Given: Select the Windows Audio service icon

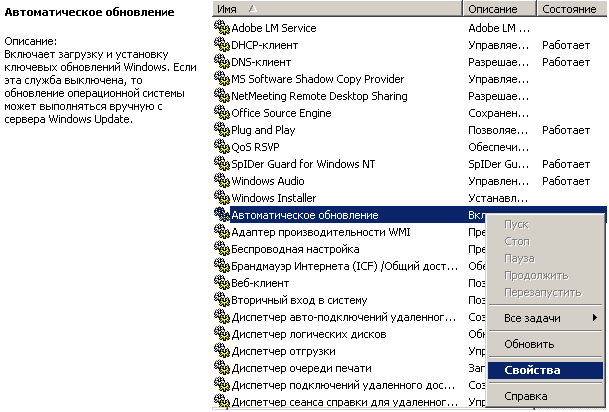Looking at the screenshot, I should click(222, 181).
